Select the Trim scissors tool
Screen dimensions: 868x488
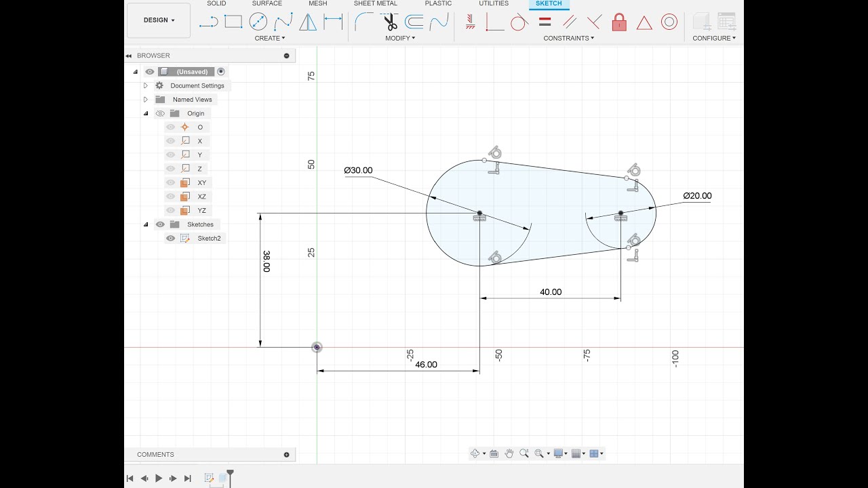390,22
